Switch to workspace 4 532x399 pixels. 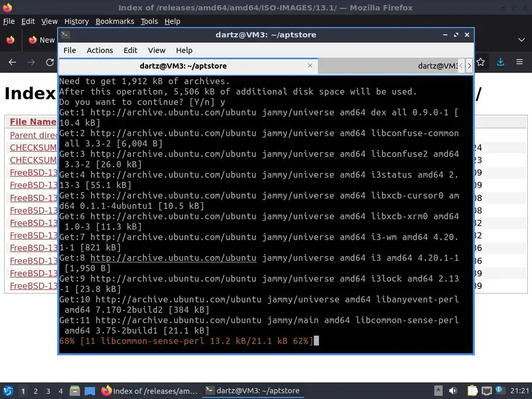60,391
